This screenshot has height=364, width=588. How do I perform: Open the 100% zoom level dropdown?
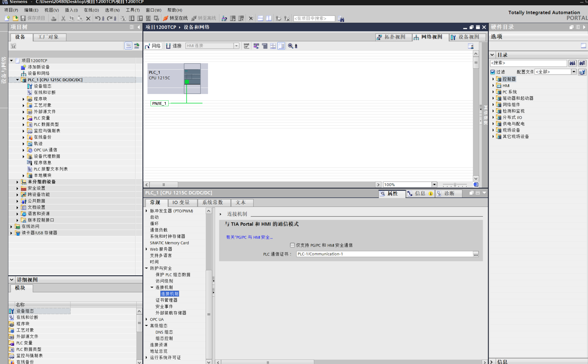pyautogui.click(x=434, y=185)
